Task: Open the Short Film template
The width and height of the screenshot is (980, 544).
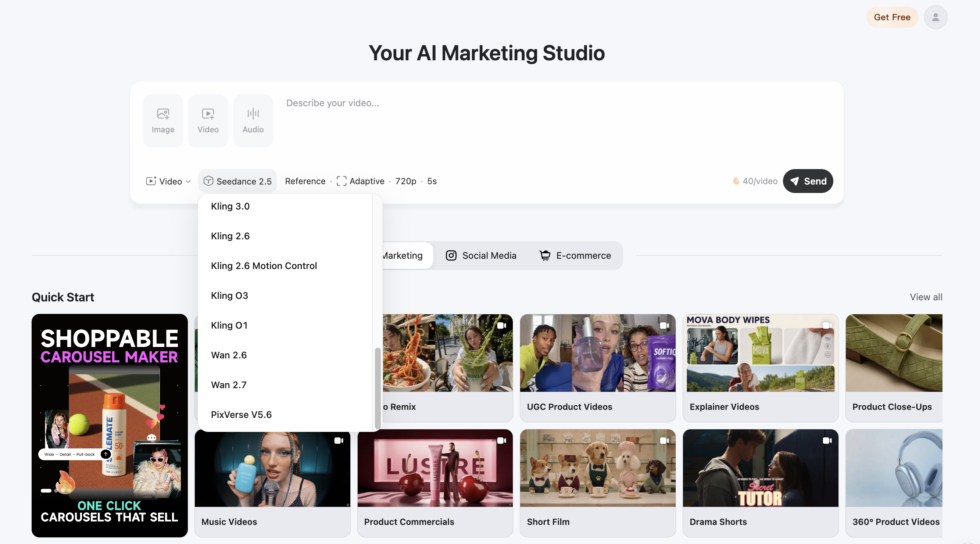Action: coord(598,483)
